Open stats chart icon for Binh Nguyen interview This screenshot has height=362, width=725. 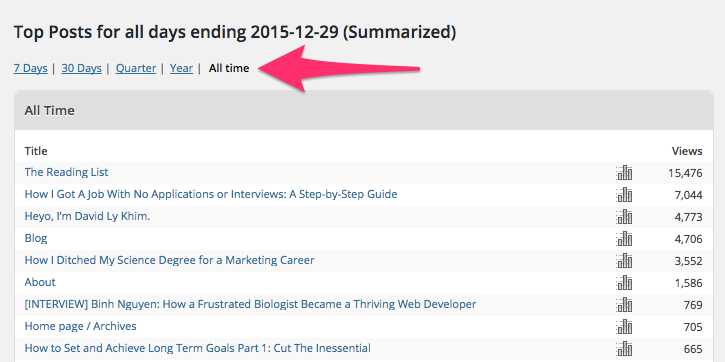point(624,305)
